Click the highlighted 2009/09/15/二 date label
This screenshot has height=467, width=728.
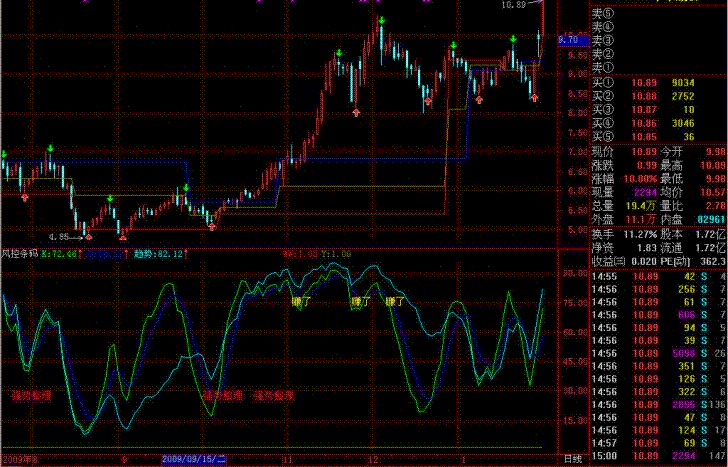(x=194, y=460)
